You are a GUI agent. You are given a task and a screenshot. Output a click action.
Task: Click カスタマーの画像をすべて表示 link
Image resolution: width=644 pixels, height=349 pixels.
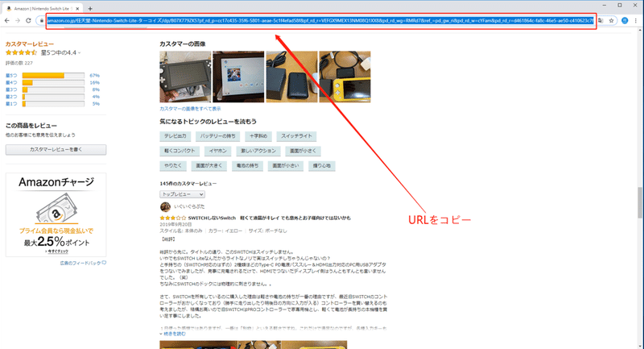pos(190,109)
